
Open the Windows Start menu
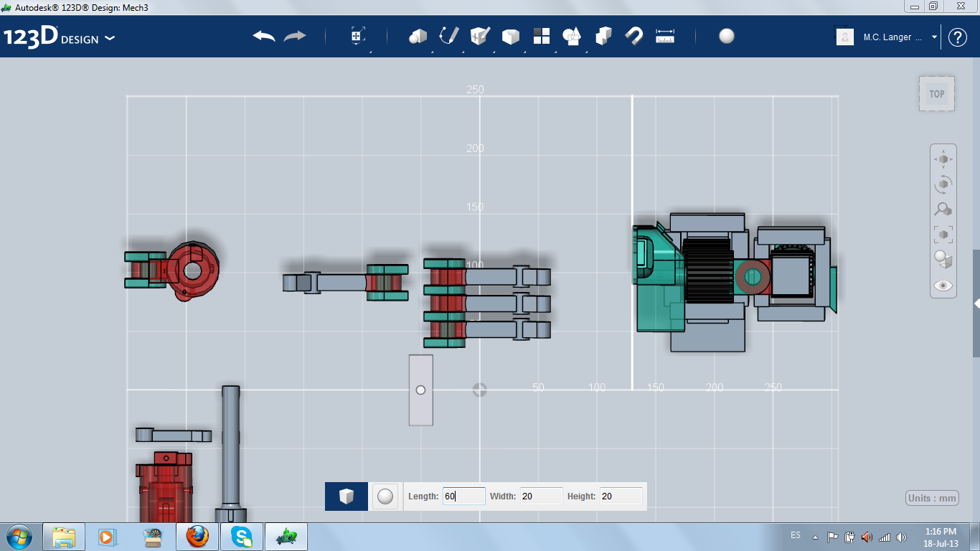click(x=19, y=537)
